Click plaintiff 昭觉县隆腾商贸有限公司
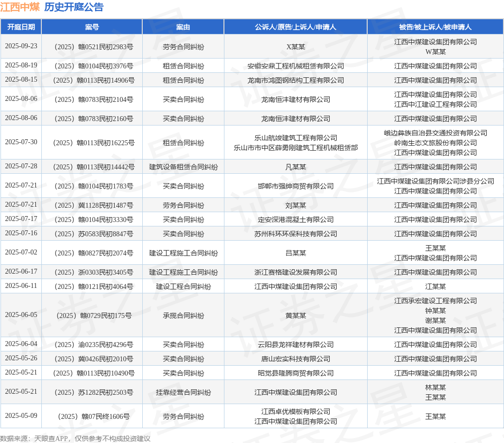 (x=296, y=373)
